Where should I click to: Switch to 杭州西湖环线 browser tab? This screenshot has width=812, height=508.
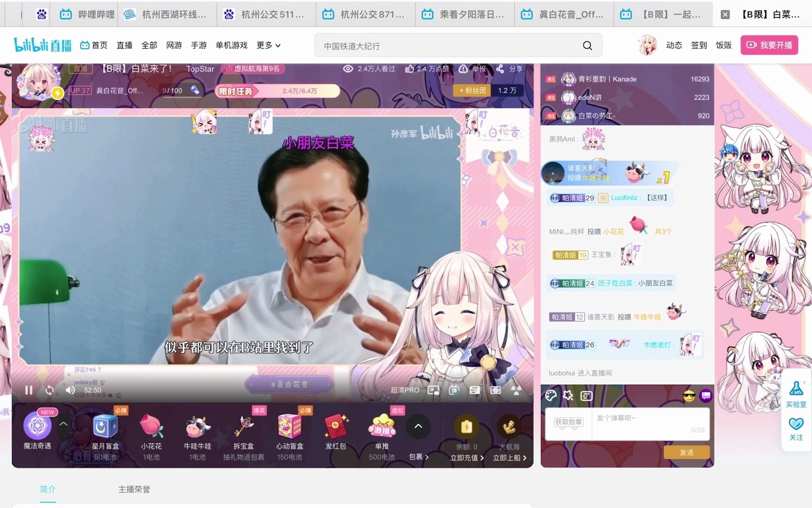[x=167, y=14]
